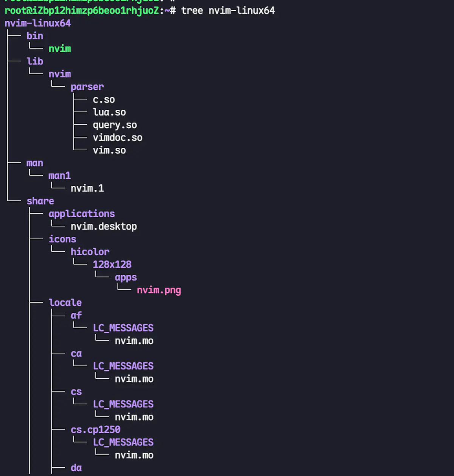Click the 'query.so' file name
This screenshot has width=454, height=476.
coord(115,125)
